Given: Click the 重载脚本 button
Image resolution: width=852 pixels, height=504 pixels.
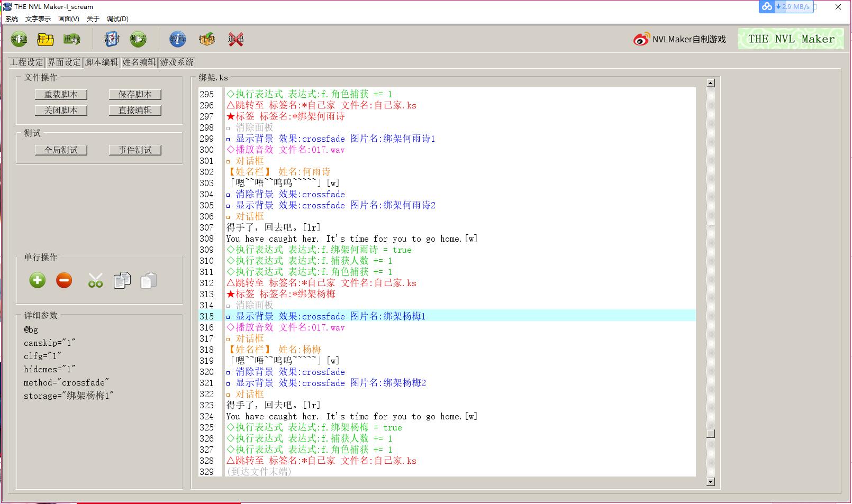Looking at the screenshot, I should pos(61,95).
